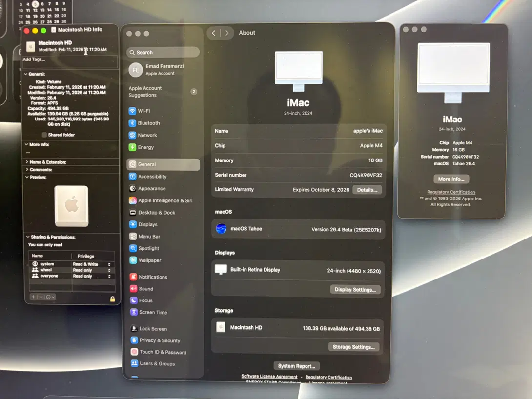532x399 pixels.
Task: Click the Bluetooth sidebar icon
Action: 132,123
